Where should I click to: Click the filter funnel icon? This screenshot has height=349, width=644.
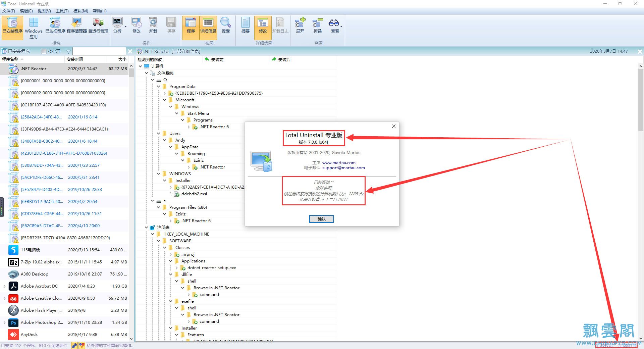(68, 51)
